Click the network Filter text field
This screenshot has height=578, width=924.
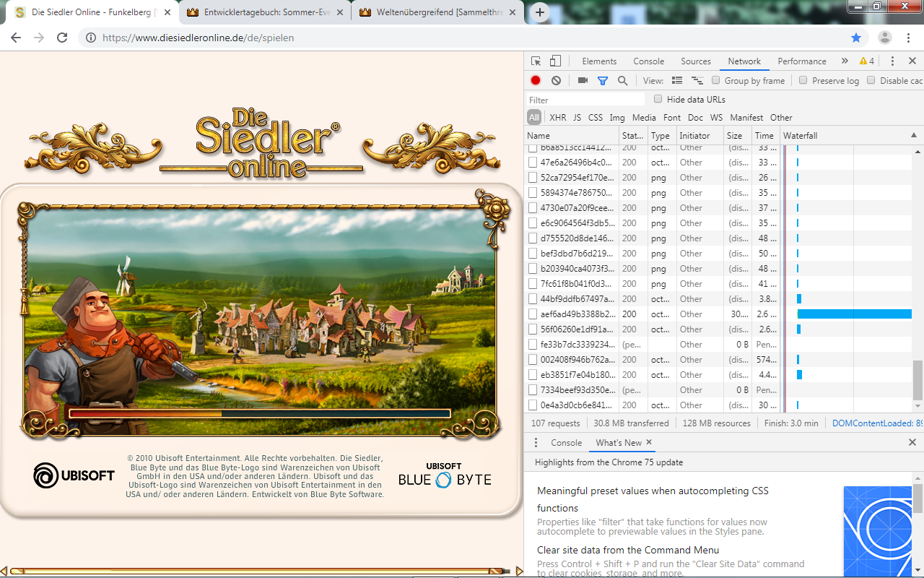(585, 100)
